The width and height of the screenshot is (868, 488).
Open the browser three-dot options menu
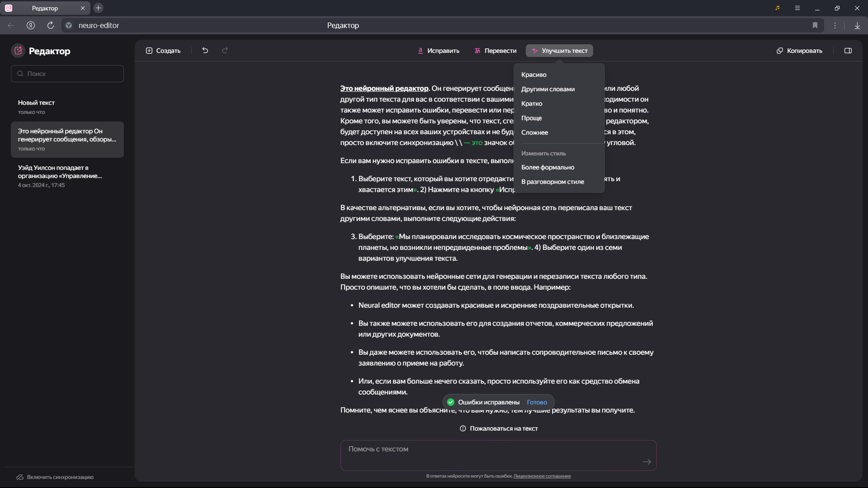pyautogui.click(x=835, y=25)
